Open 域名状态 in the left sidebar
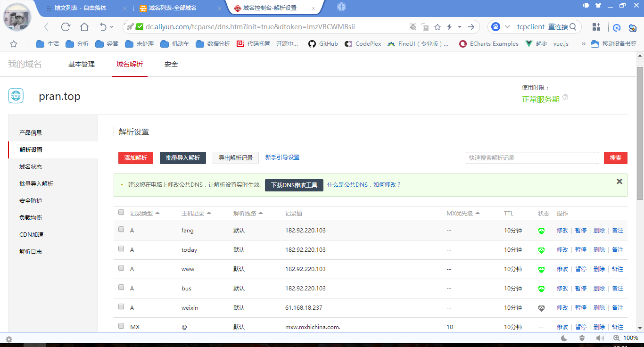Image resolution: width=644 pixels, height=347 pixels. pos(31,167)
